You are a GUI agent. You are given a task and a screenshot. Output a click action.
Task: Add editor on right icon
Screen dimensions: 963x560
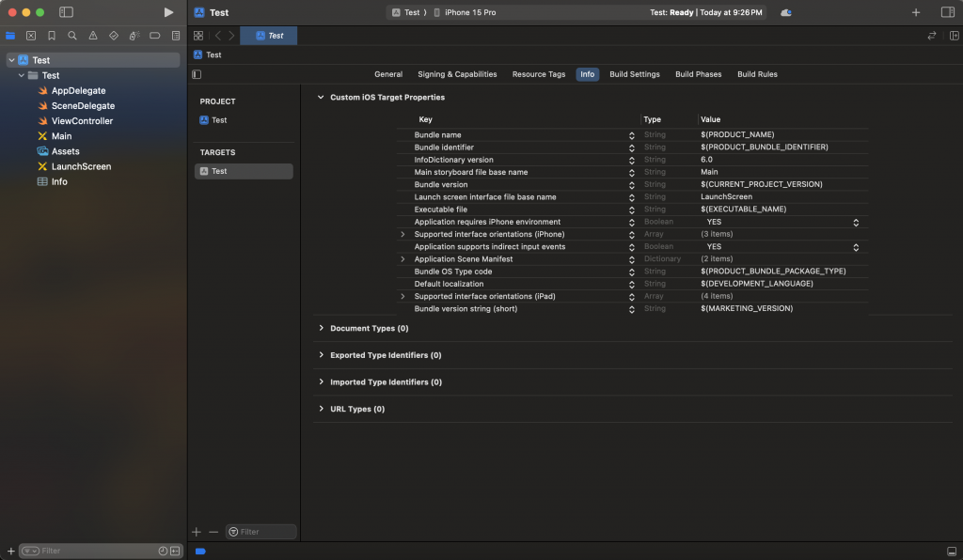tap(954, 36)
